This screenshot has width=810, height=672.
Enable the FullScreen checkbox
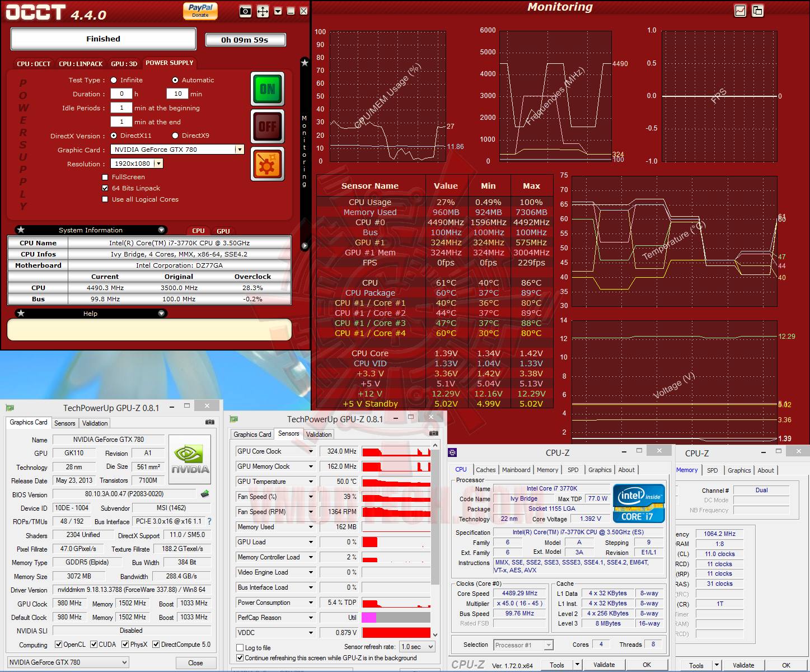(105, 177)
